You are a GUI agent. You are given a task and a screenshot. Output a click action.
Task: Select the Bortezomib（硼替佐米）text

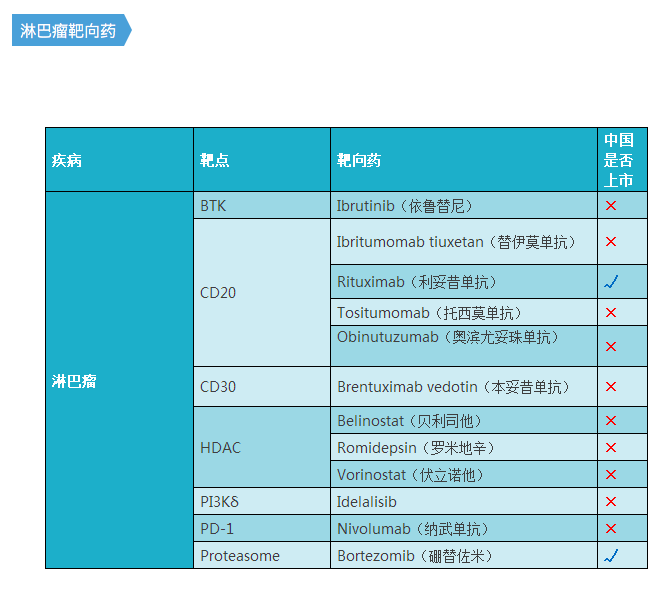point(415,556)
